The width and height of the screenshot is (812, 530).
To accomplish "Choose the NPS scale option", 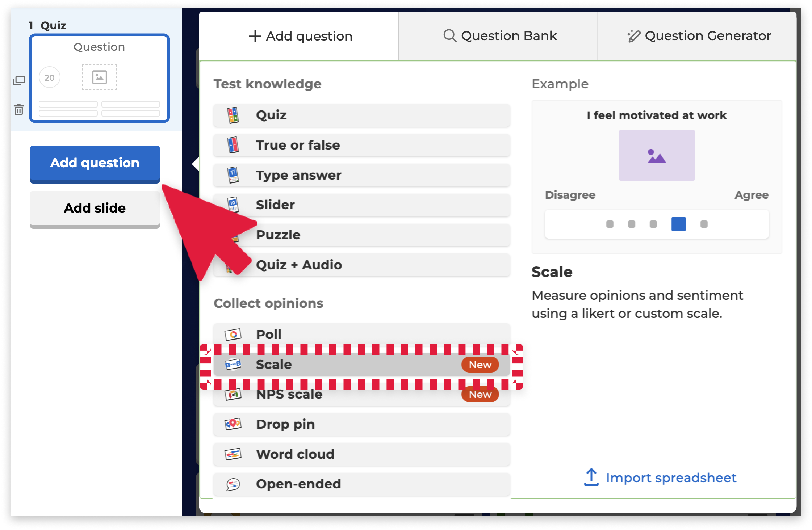I will click(x=362, y=394).
